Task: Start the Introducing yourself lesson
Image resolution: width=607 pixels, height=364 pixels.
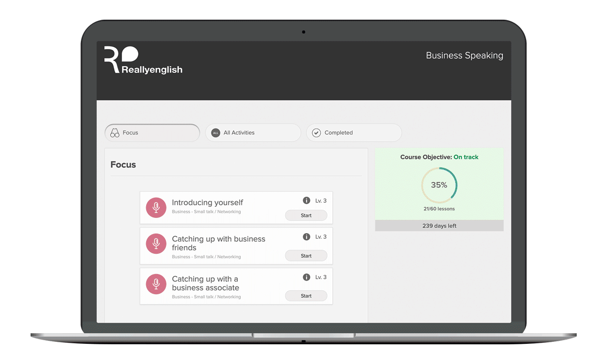Action: [306, 215]
